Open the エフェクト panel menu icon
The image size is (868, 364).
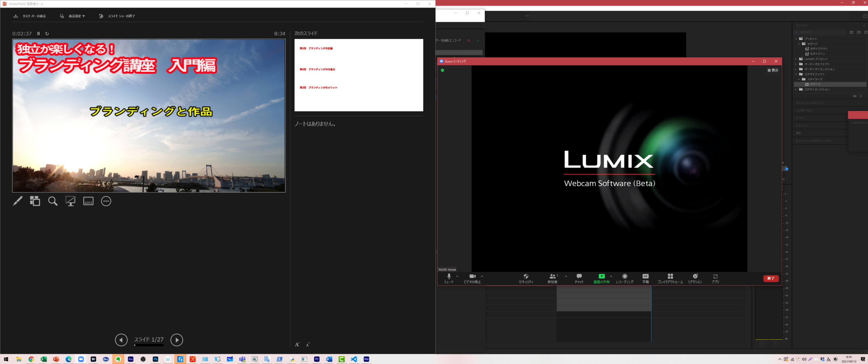point(864,25)
